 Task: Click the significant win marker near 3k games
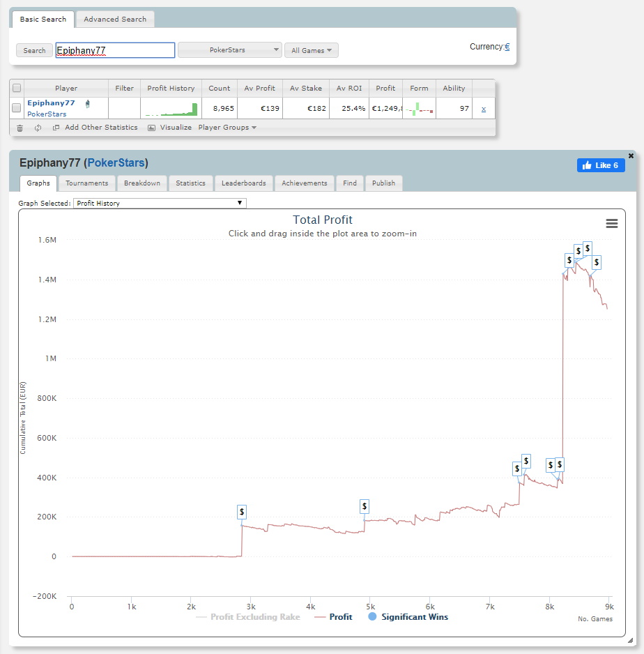pos(242,512)
